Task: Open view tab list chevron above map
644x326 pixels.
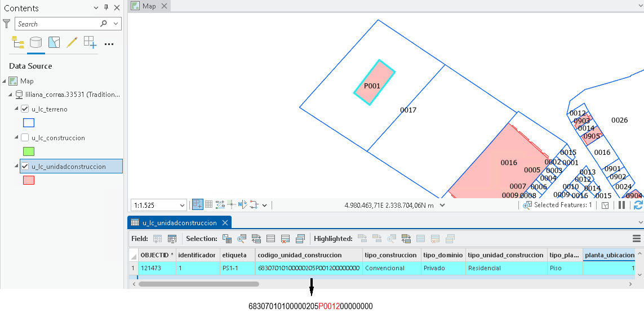Action: tap(640, 6)
